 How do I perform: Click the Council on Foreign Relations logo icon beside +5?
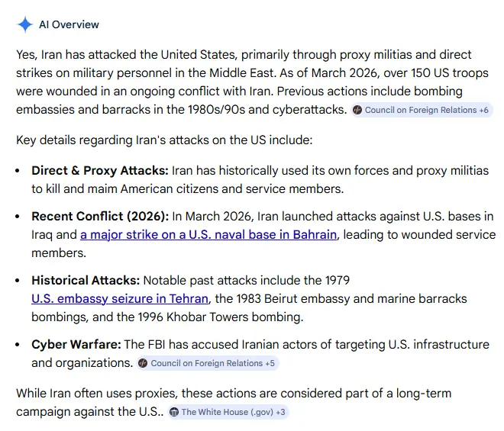(144, 363)
